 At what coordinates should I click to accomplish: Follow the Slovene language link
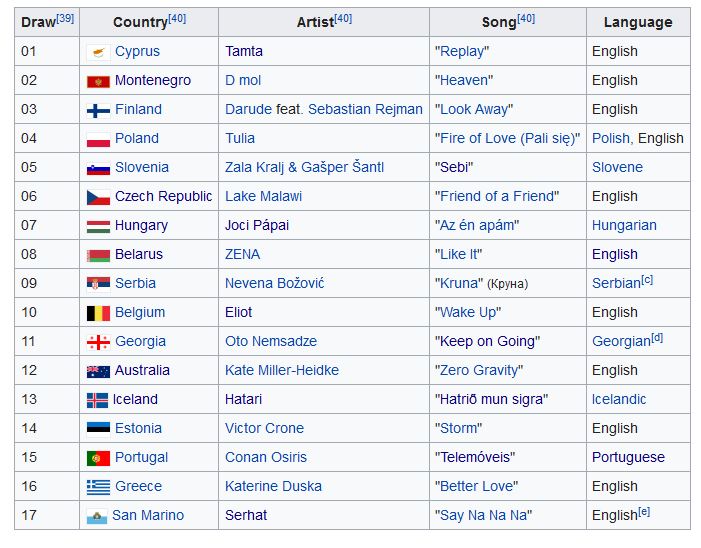pyautogui.click(x=617, y=167)
